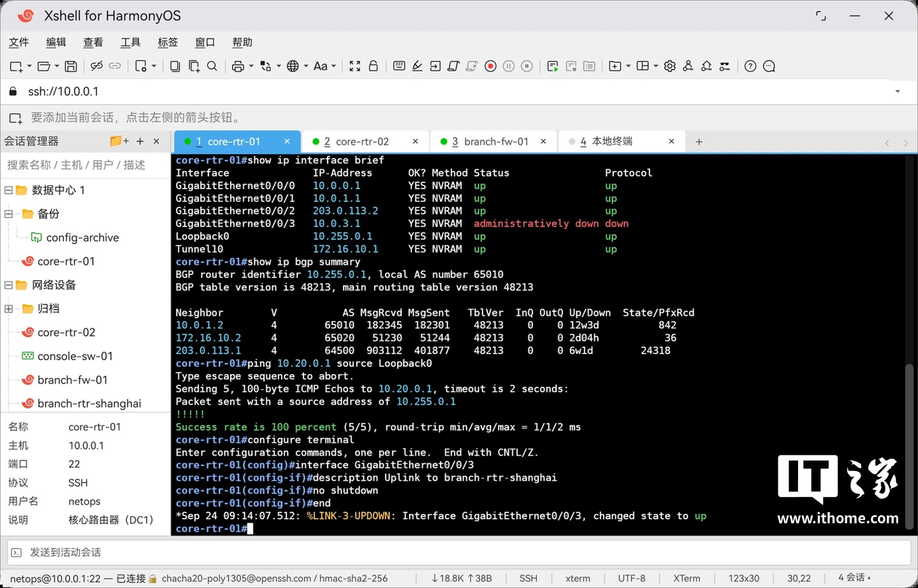This screenshot has height=588, width=918.
Task: Open settings gear icon in toolbar
Action: point(670,66)
